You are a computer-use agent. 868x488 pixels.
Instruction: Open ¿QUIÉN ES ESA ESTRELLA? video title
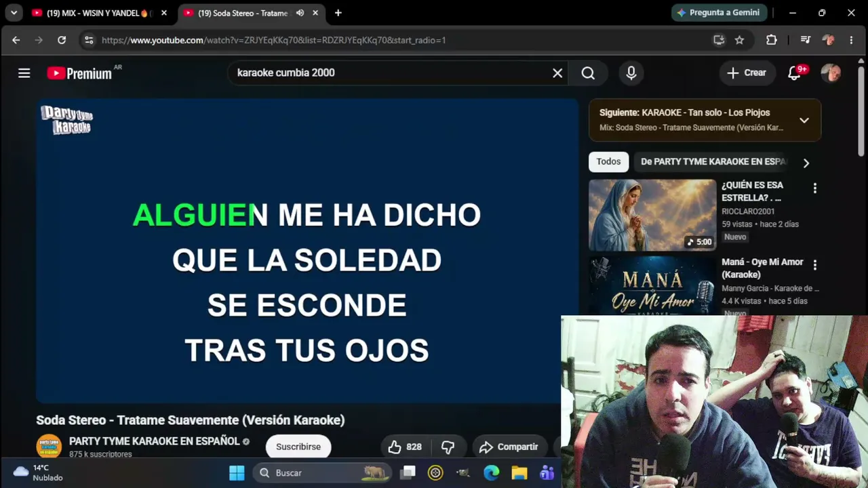coord(752,191)
